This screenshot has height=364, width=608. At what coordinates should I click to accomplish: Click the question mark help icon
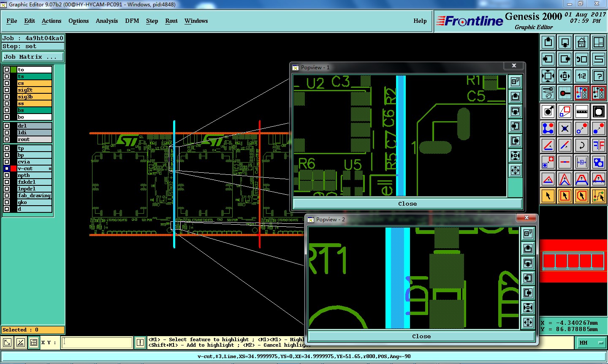coord(599,76)
